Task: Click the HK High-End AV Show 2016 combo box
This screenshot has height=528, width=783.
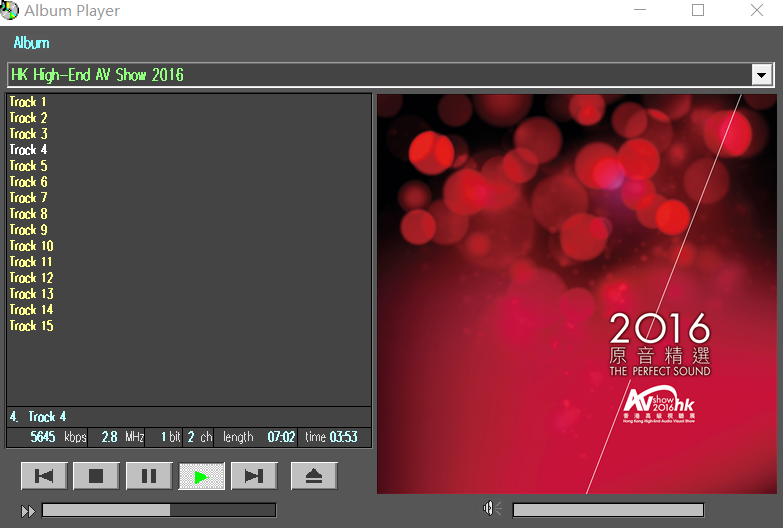Action: (378, 75)
